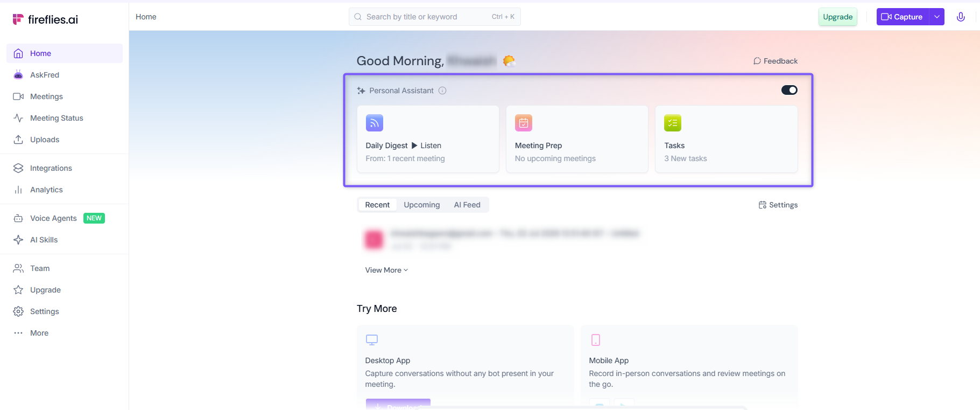Open the Daily Digest card
980x410 pixels.
pos(428,139)
